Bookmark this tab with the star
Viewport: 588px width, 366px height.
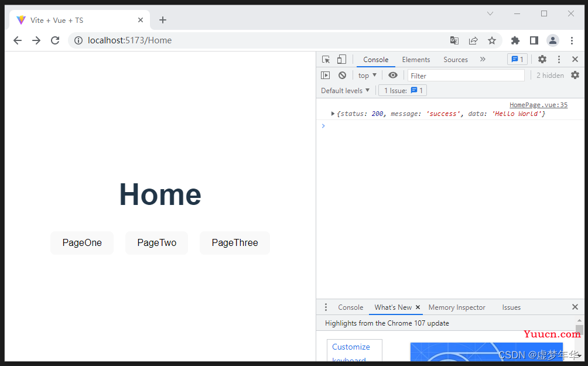492,40
